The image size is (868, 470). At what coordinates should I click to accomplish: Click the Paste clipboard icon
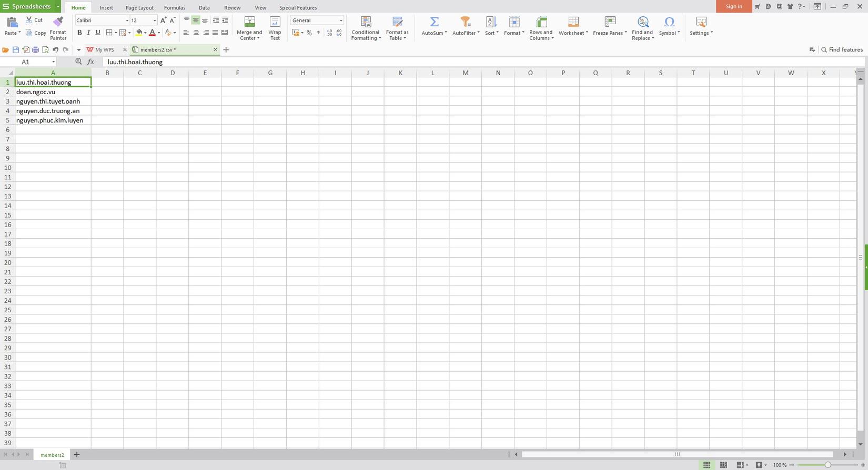click(x=12, y=22)
